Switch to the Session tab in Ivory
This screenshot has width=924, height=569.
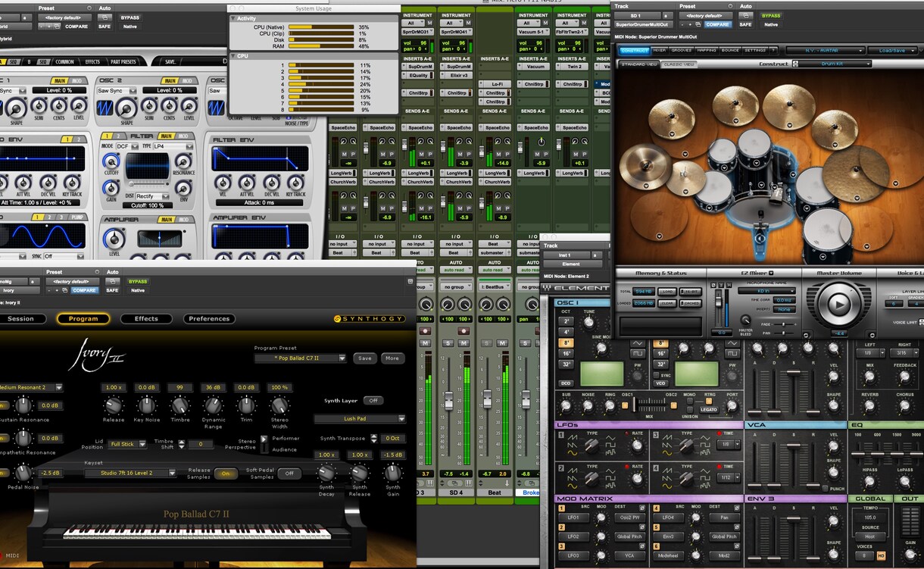click(20, 319)
